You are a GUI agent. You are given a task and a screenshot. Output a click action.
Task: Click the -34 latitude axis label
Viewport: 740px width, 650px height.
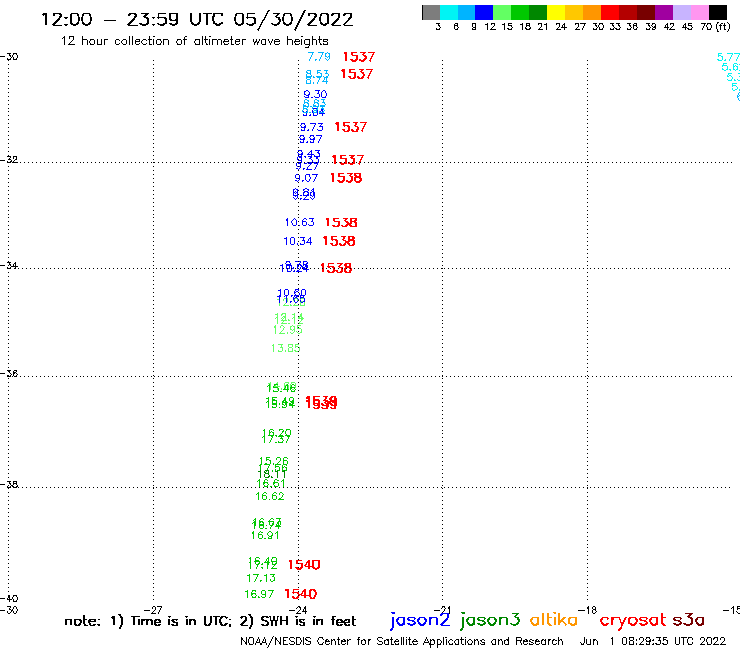9,265
